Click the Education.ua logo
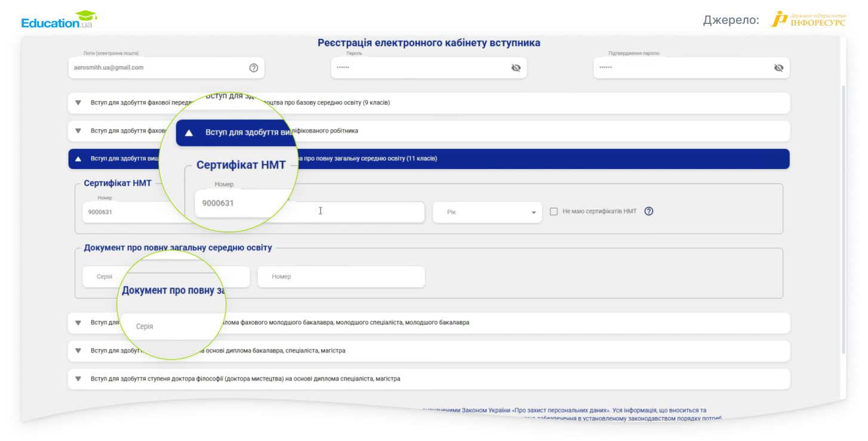This screenshot has width=868, height=441. [x=59, y=20]
